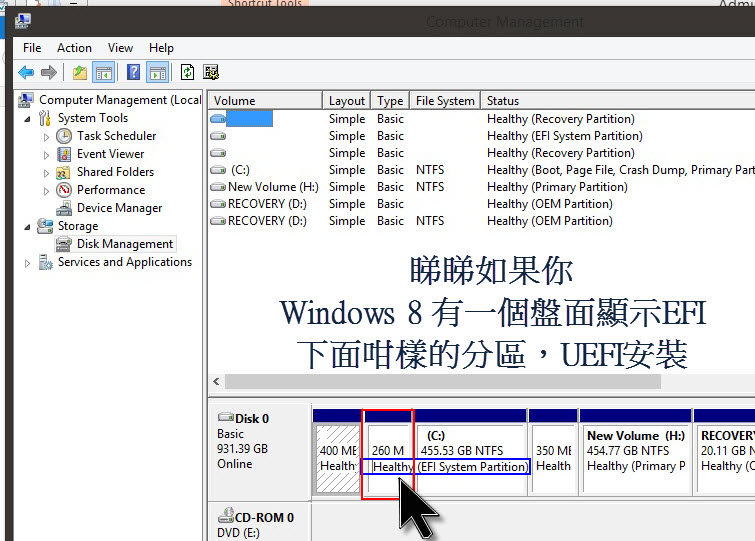Image resolution: width=755 pixels, height=541 pixels.
Task: Expand the Shared Folders node
Action: click(x=46, y=173)
